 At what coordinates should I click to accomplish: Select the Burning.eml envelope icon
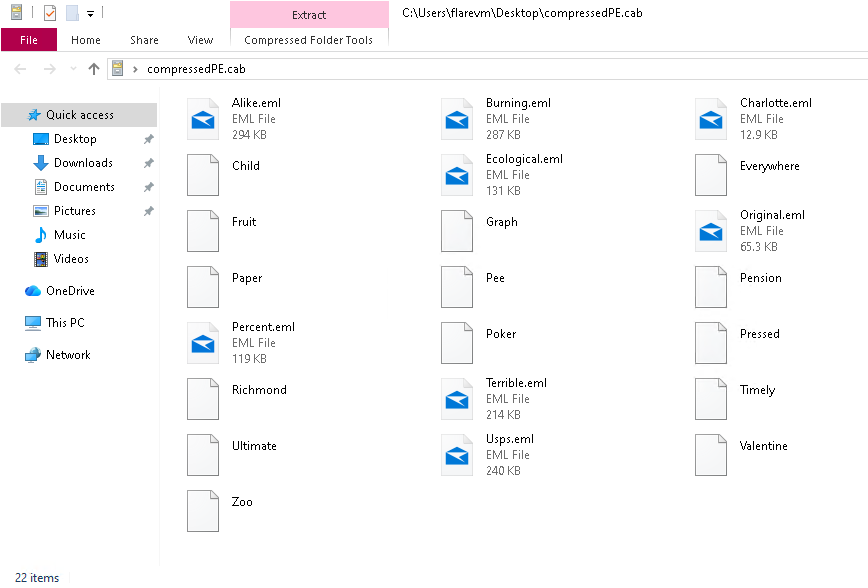(457, 119)
